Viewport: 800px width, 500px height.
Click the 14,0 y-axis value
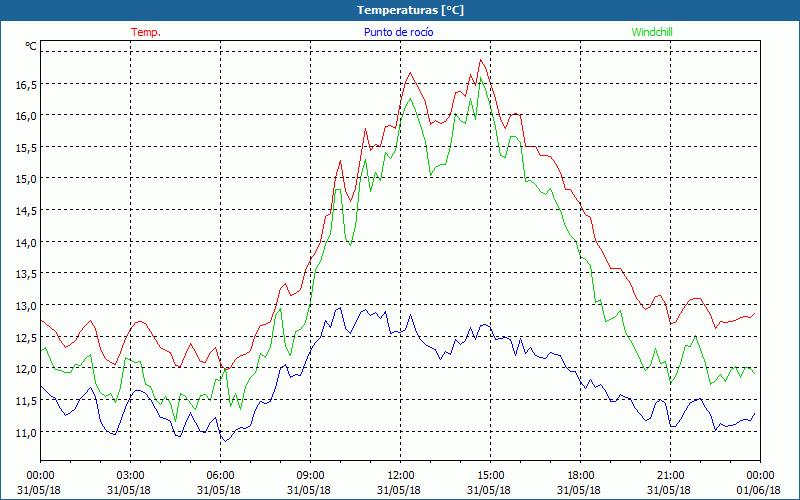tap(26, 243)
